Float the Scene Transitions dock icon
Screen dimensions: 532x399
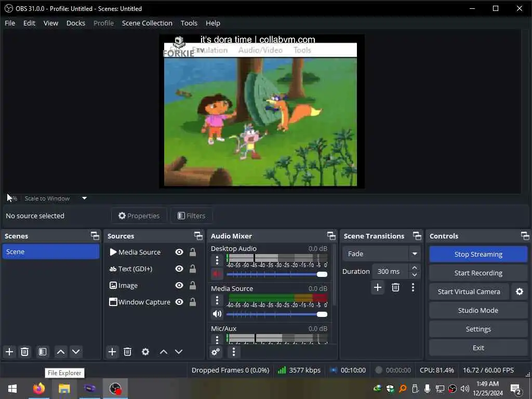click(x=417, y=236)
